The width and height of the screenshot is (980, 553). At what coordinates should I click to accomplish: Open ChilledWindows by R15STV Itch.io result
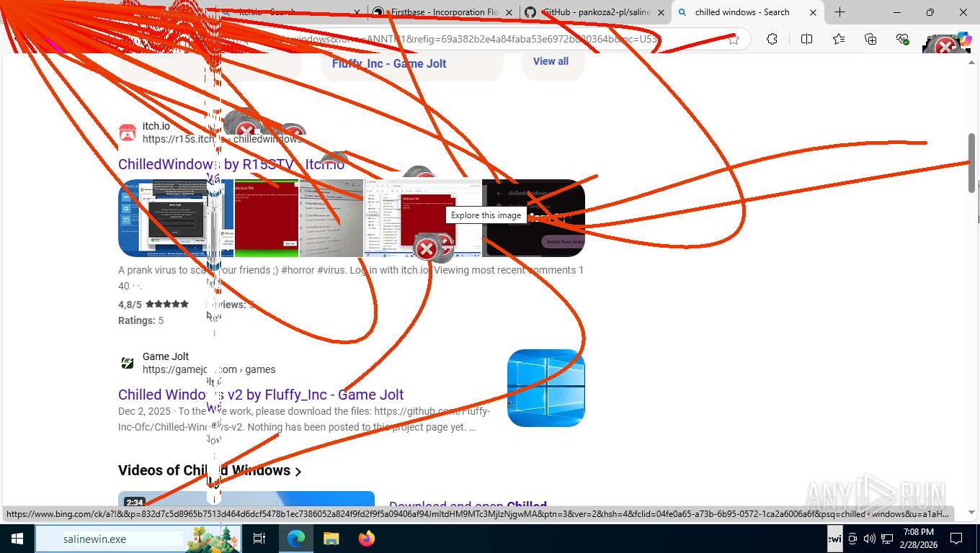(x=231, y=164)
